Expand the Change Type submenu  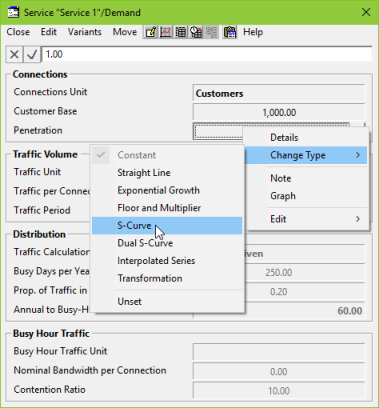pyautogui.click(x=306, y=155)
